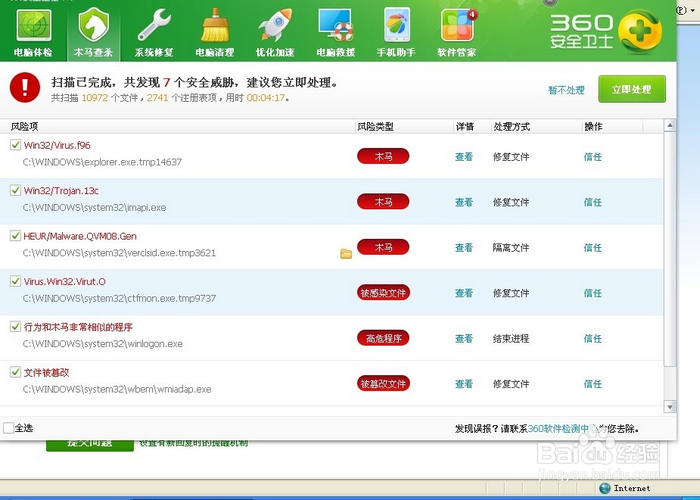Tick the 全选 checkbox

coord(8,428)
